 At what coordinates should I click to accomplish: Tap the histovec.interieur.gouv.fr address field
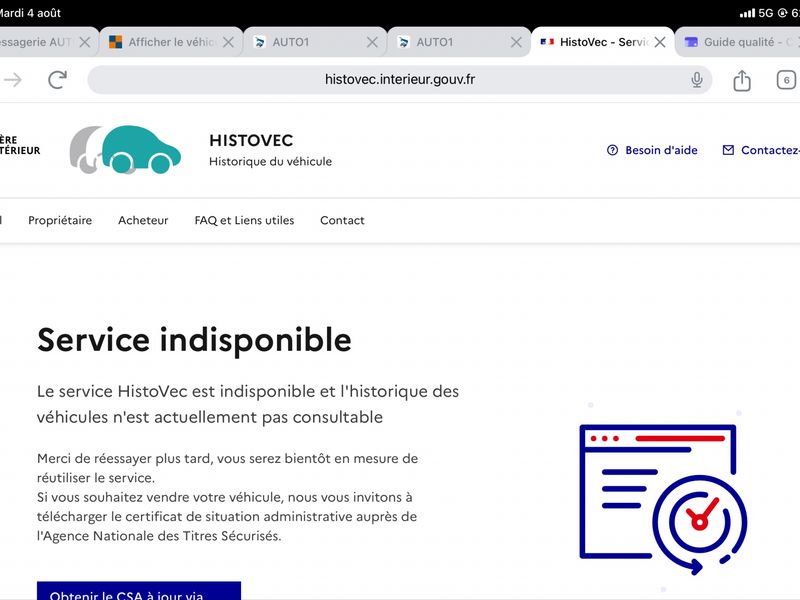click(399, 80)
